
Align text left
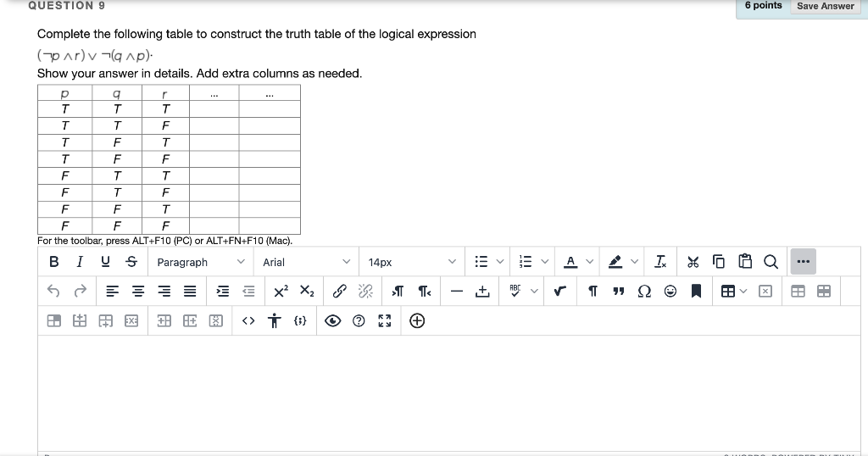point(112,291)
